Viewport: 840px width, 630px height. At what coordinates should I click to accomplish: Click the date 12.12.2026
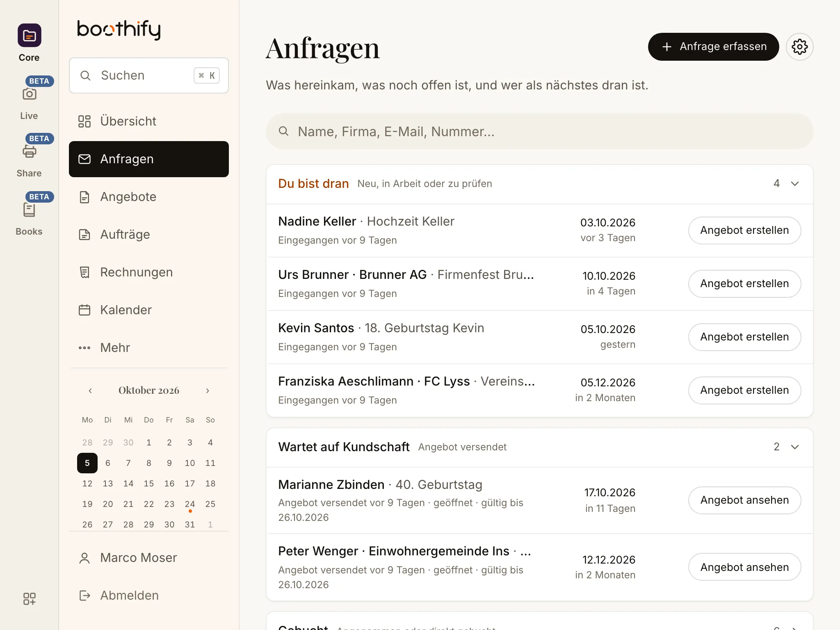point(609,560)
